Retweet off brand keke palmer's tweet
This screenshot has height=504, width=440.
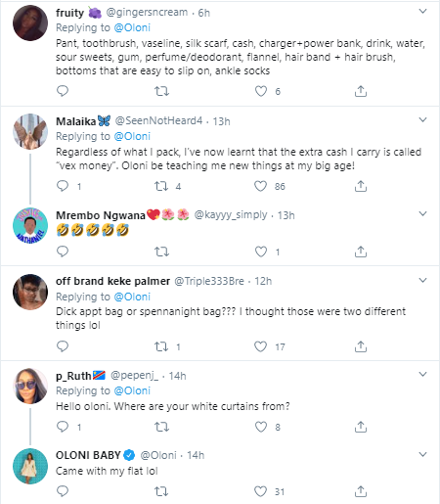(x=161, y=346)
